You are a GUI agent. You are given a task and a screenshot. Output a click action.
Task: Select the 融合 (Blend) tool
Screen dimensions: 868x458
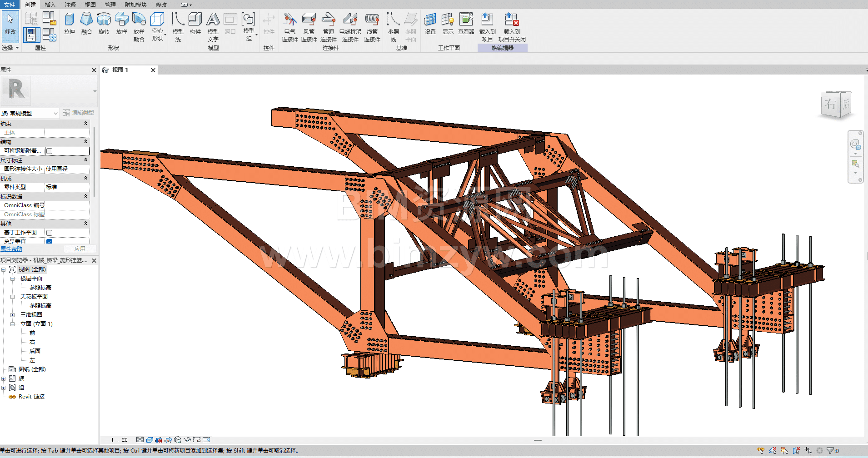point(86,23)
